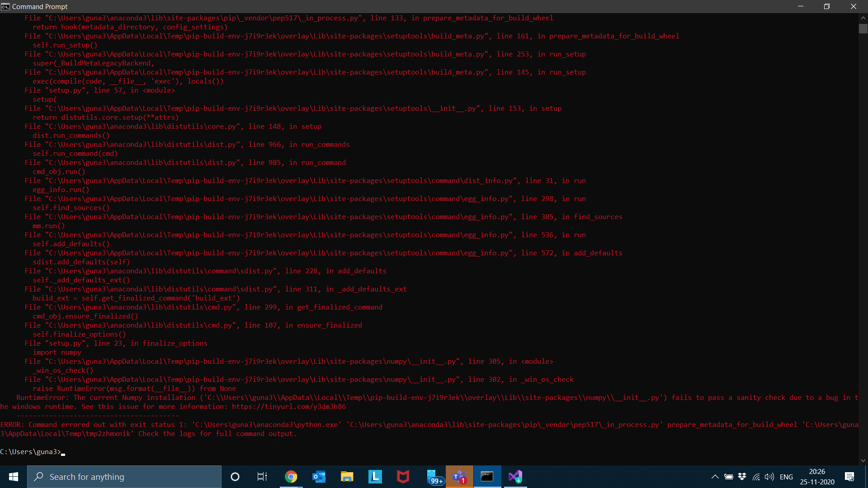This screenshot has width=868, height=488.
Task: Click the scrollbar down arrow
Action: pyautogui.click(x=863, y=460)
